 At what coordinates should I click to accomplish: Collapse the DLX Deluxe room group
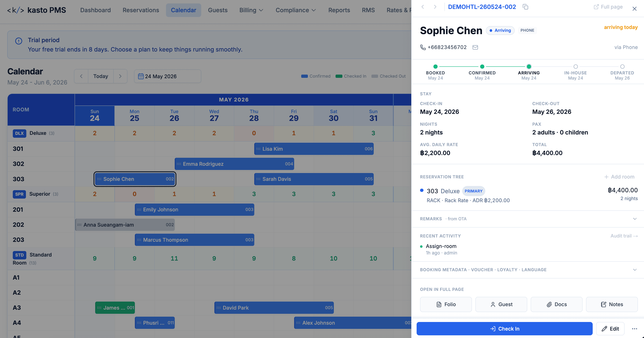pos(41,133)
